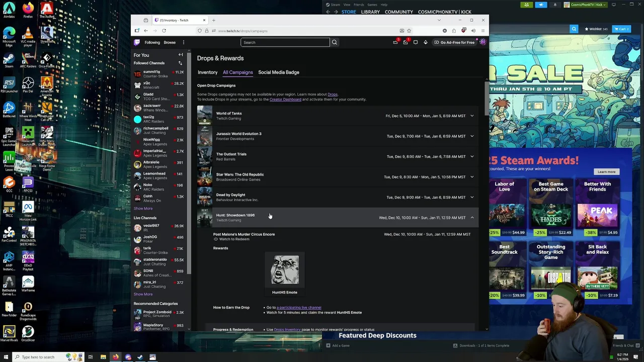
Task: Sort Followed Channels with arrows icon
Action: click(180, 63)
